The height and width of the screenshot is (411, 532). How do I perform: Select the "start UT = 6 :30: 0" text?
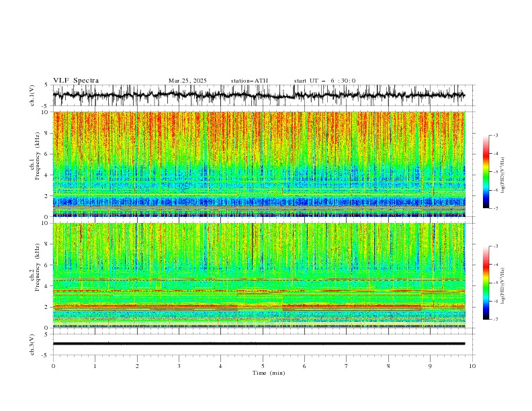pos(324,81)
